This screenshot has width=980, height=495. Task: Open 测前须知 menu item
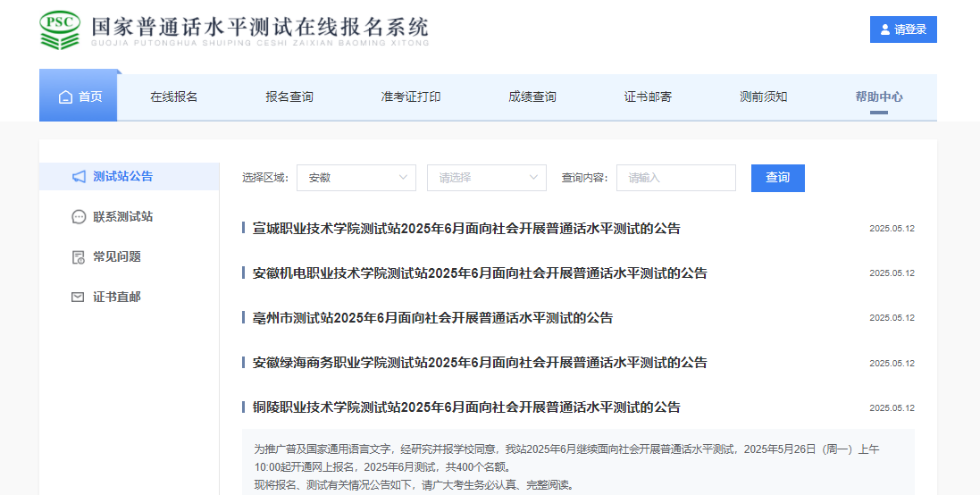point(763,96)
